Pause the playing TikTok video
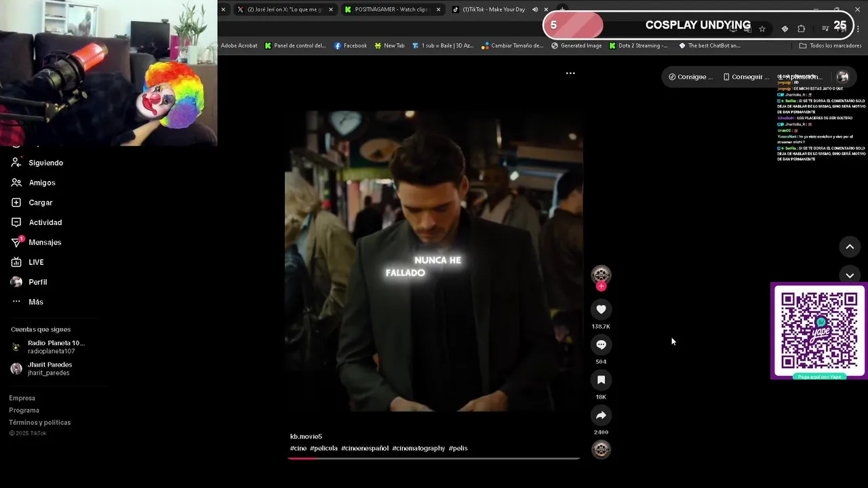The width and height of the screenshot is (868, 488). 434,261
